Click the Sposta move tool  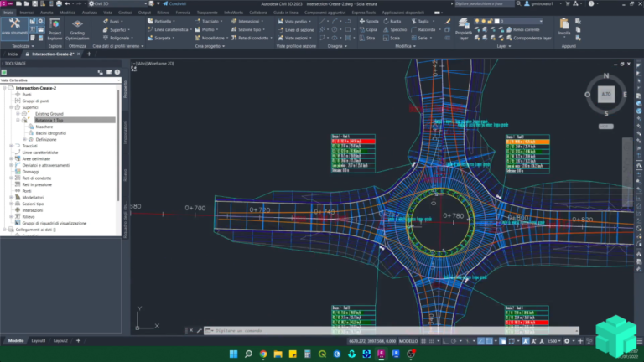369,21
